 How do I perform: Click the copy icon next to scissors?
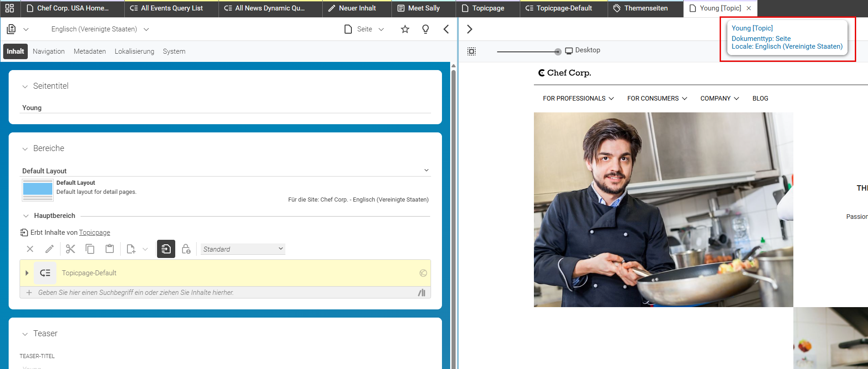tap(90, 249)
